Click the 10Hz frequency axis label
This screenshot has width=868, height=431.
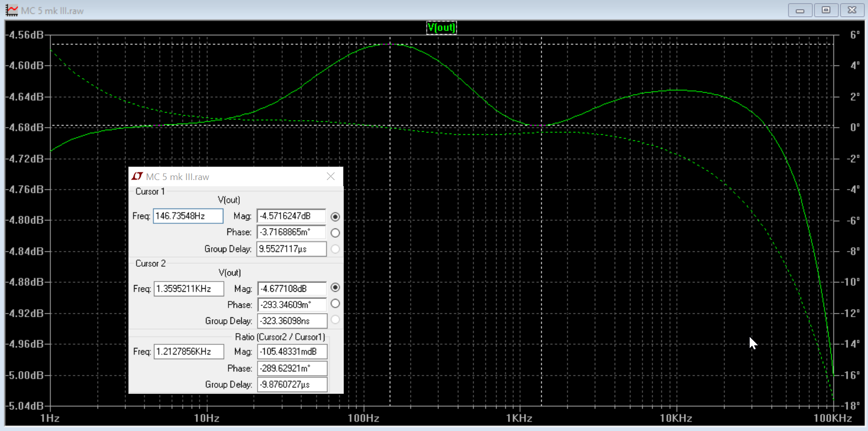[207, 418]
